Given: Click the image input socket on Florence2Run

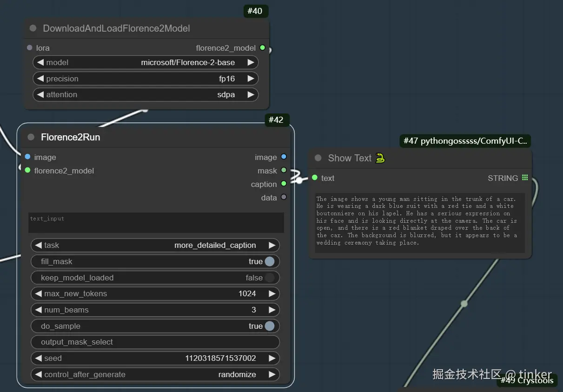Looking at the screenshot, I should [28, 157].
